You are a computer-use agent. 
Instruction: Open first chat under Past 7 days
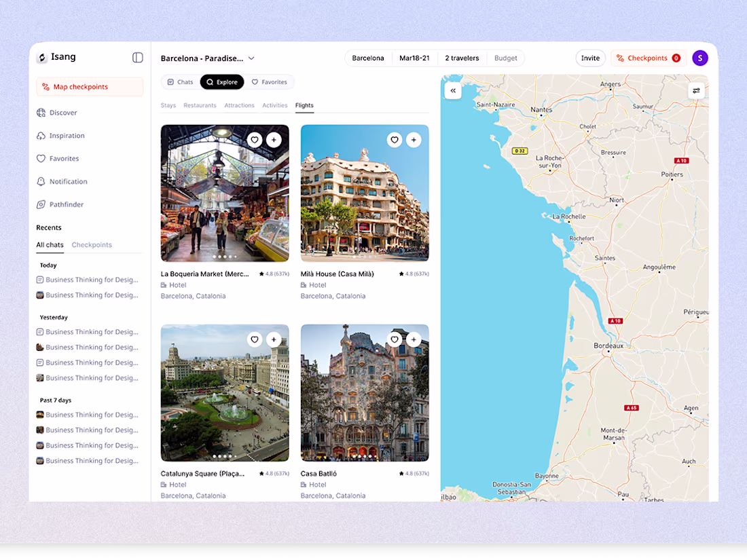(88, 415)
